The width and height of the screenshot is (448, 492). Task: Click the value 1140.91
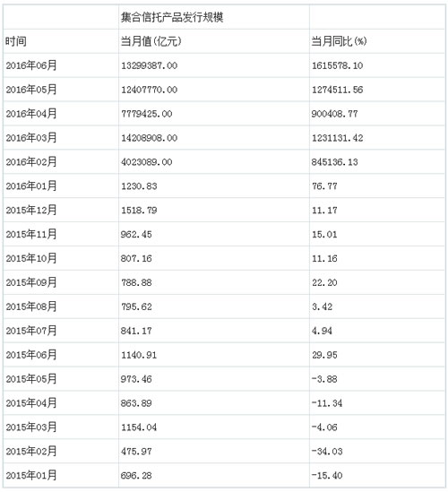click(x=139, y=355)
